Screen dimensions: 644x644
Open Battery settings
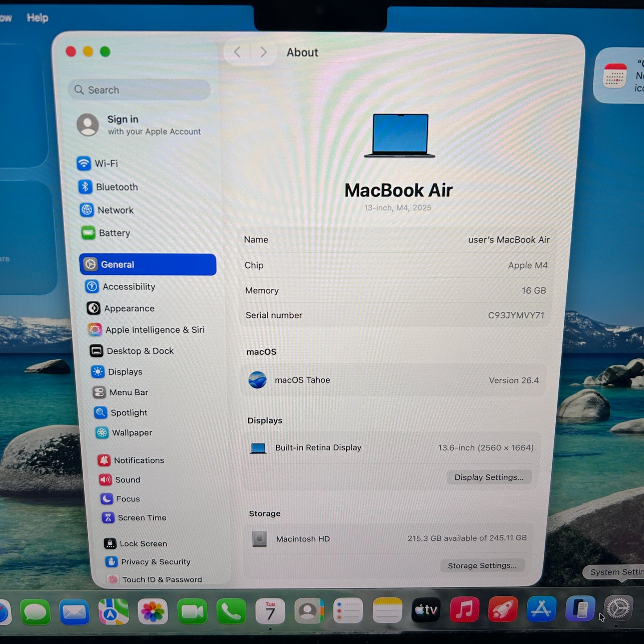tap(114, 233)
